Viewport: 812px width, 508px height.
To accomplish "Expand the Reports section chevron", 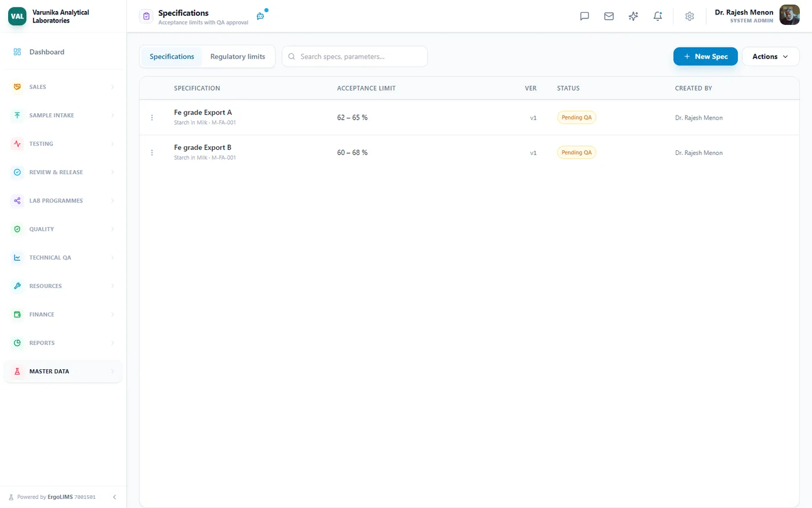I will tap(113, 343).
